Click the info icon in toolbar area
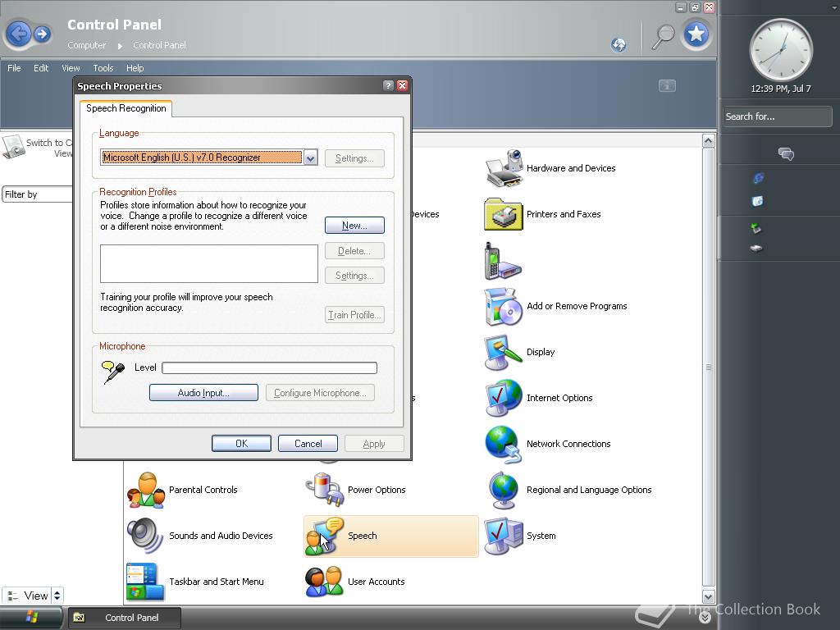Image resolution: width=840 pixels, height=630 pixels. click(x=667, y=85)
